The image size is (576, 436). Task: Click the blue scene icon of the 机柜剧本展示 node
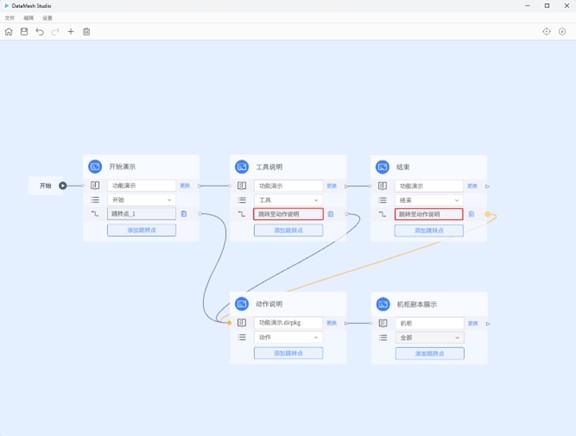(383, 304)
